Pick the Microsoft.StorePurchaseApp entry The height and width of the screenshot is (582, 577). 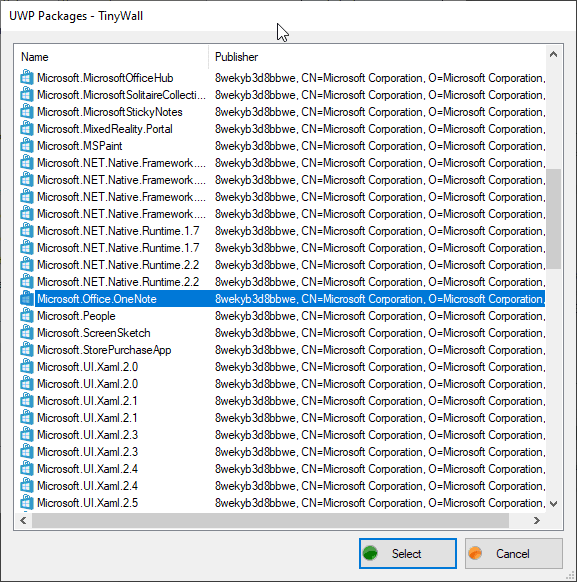104,350
